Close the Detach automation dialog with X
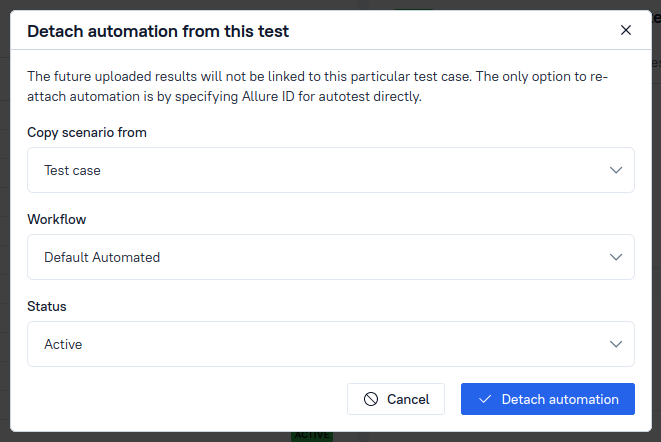This screenshot has height=442, width=661. (626, 30)
